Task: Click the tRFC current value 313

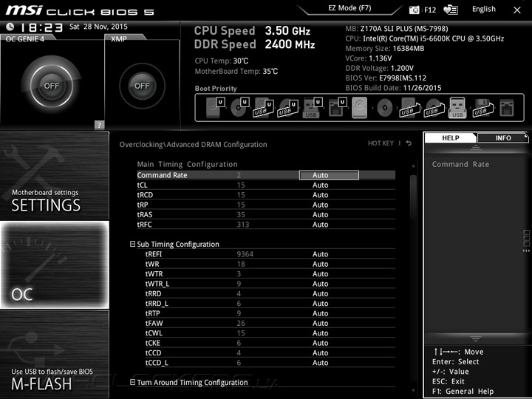Action: click(243, 225)
